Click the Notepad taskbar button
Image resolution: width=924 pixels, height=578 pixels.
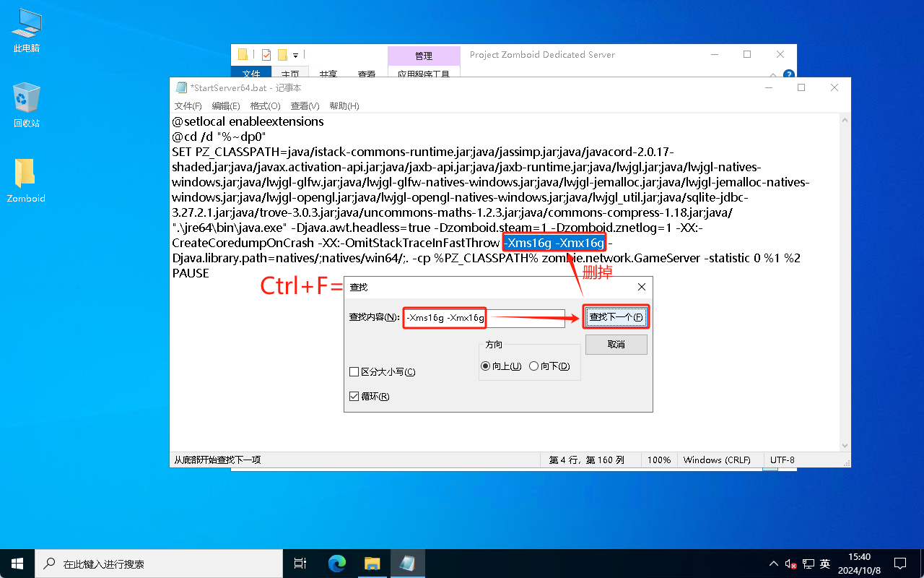point(407,564)
